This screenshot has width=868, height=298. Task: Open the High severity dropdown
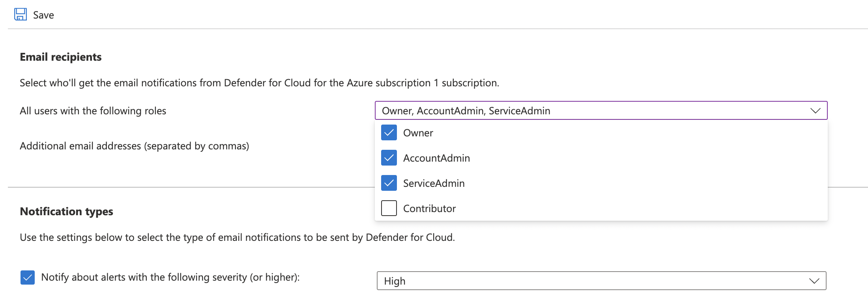click(x=601, y=281)
